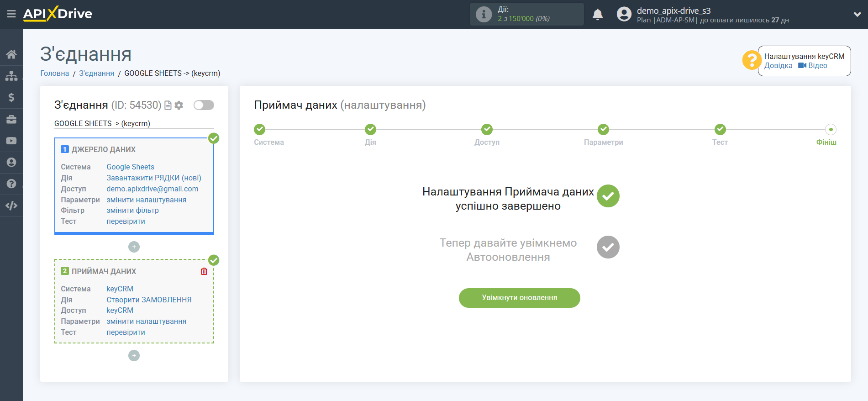
Task: Open the billing dollar sidebar icon
Action: [x=11, y=97]
